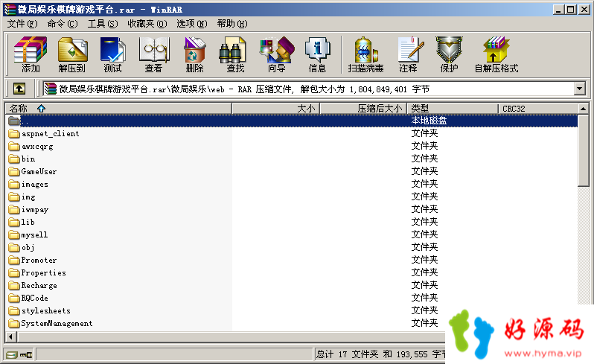Image resolution: width=594 pixels, height=364 pixels.
Task: Click 文件夹 type cell of aspnet_client row
Action: [425, 133]
